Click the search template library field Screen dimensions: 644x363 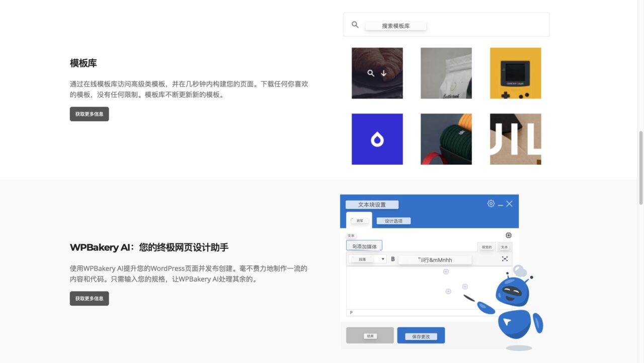click(x=446, y=25)
